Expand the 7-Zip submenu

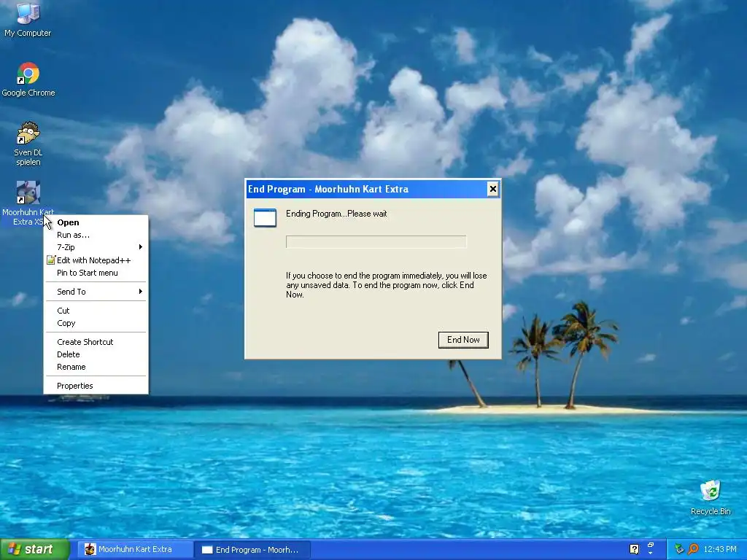point(96,247)
